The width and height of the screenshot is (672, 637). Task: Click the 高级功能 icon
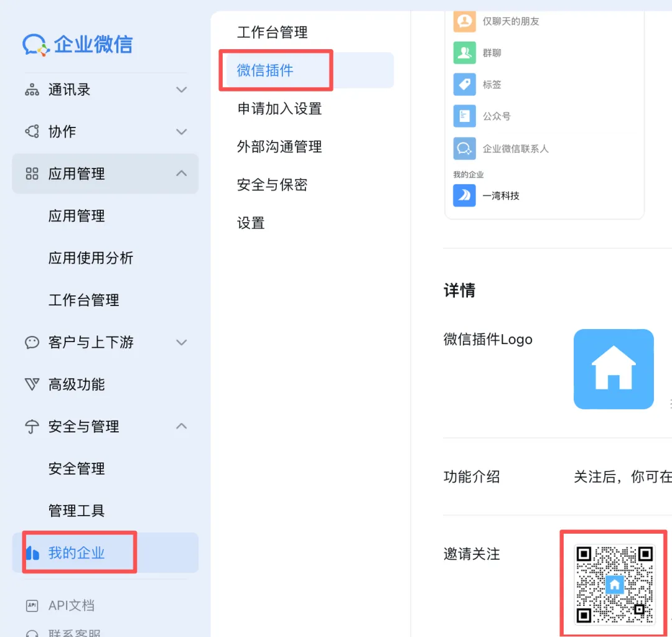point(32,384)
